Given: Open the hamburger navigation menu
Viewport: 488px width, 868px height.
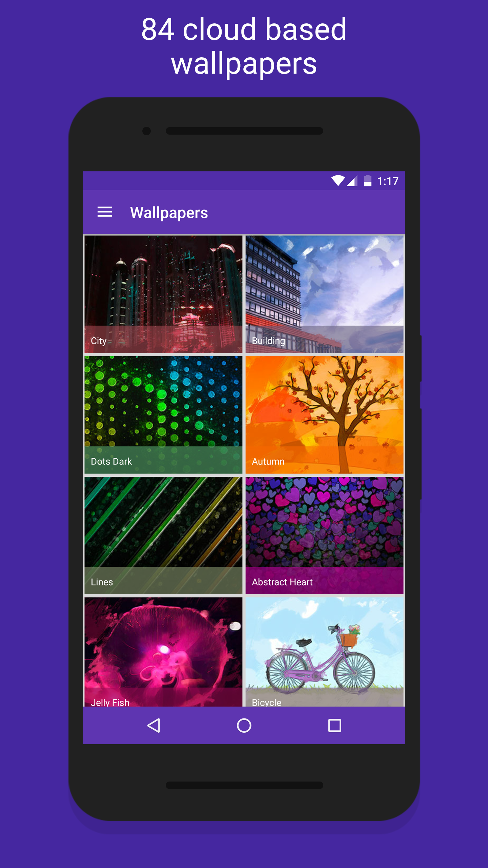Looking at the screenshot, I should point(105,212).
